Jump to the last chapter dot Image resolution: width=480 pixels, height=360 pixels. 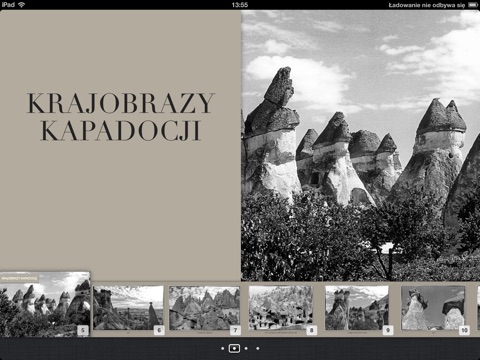point(258,348)
